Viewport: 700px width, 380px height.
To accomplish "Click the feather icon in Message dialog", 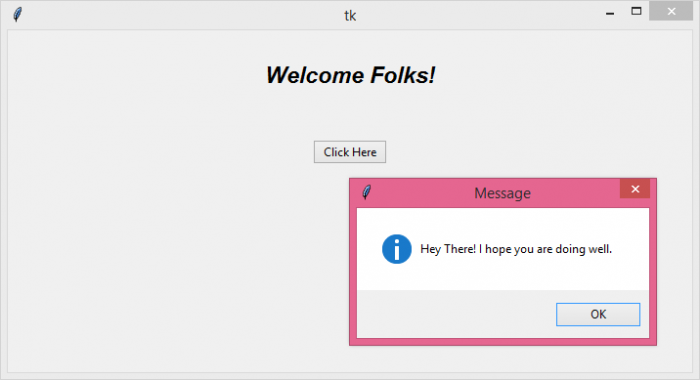I will click(367, 192).
